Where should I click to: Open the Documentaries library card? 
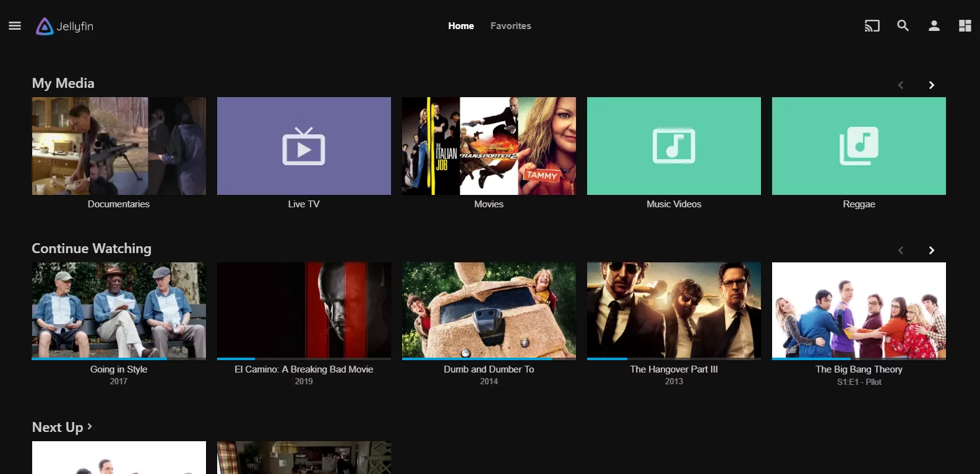(x=119, y=146)
